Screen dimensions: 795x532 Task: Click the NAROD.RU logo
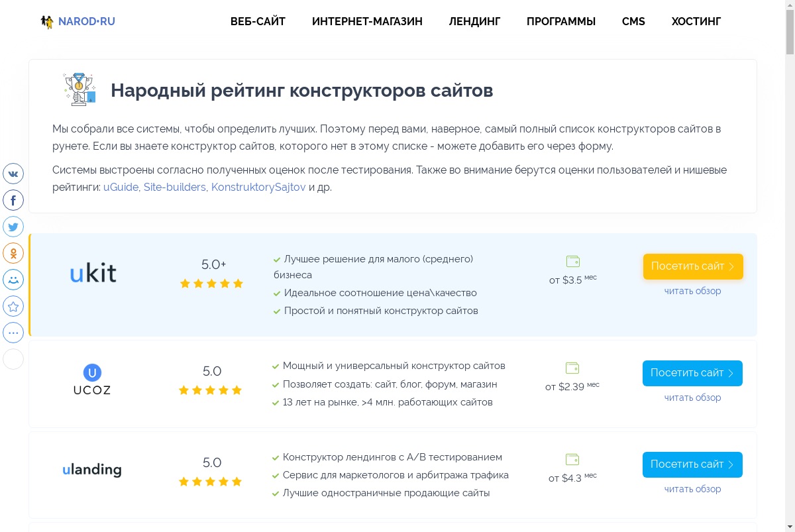click(x=78, y=22)
